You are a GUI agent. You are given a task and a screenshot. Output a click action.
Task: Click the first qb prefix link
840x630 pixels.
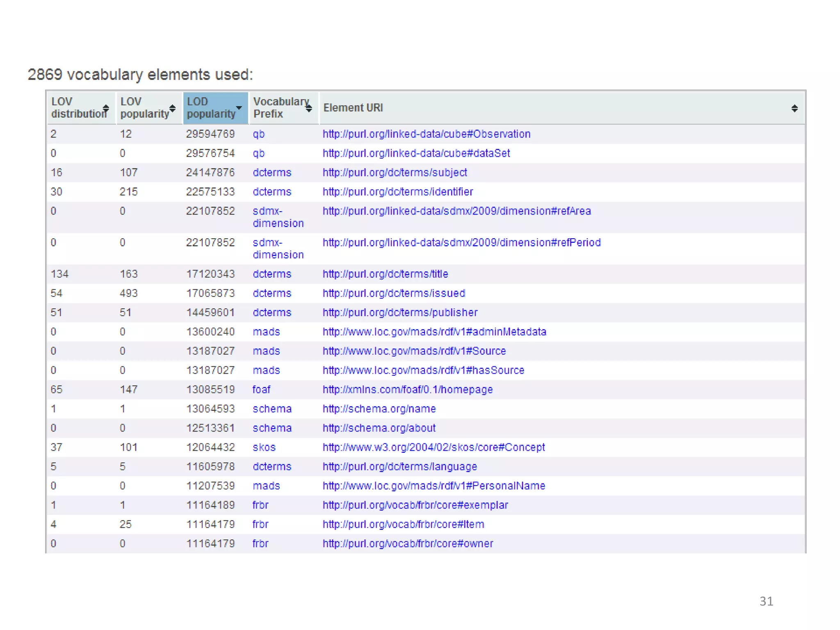coord(258,134)
